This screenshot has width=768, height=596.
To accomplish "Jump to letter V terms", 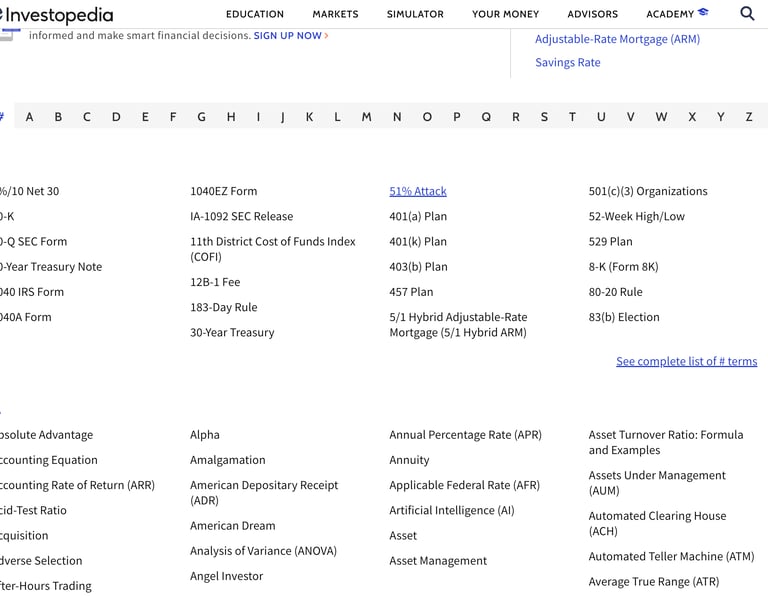I will (630, 117).
